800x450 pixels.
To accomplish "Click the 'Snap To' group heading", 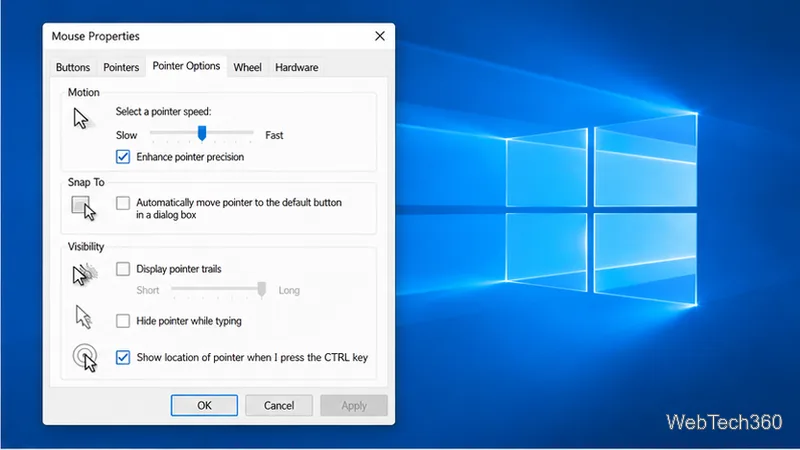I will click(x=86, y=182).
